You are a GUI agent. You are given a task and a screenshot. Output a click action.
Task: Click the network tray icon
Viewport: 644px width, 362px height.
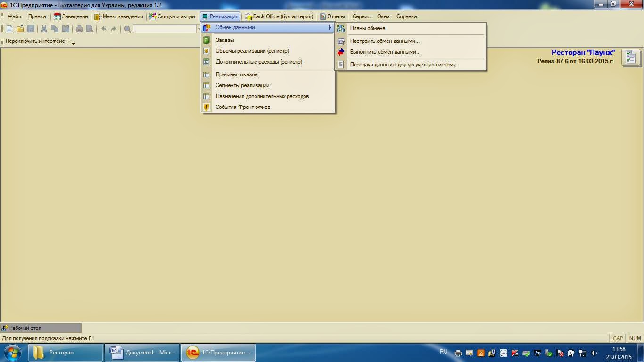click(x=583, y=353)
